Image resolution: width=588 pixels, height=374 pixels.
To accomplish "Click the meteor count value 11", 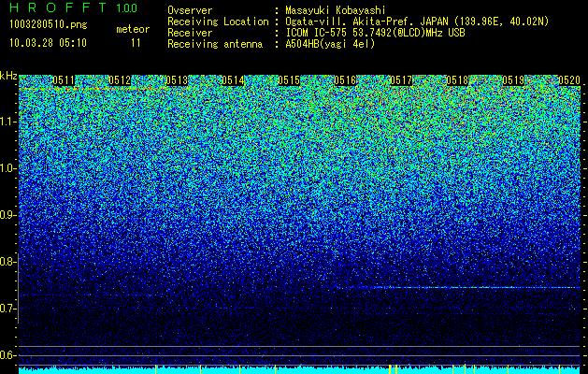I will (x=136, y=43).
